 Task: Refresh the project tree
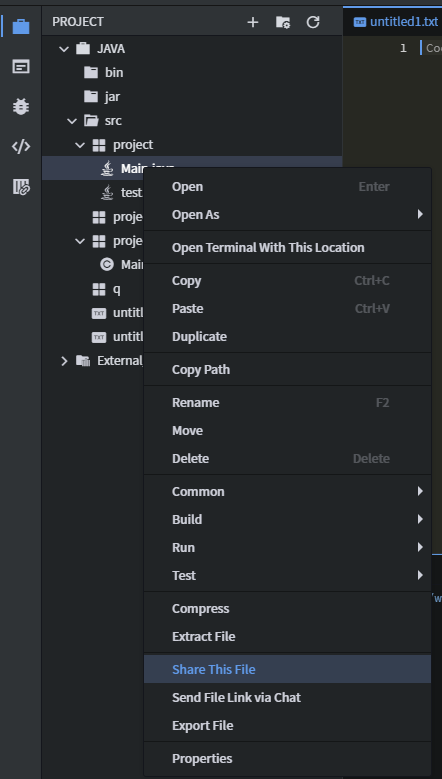(313, 22)
